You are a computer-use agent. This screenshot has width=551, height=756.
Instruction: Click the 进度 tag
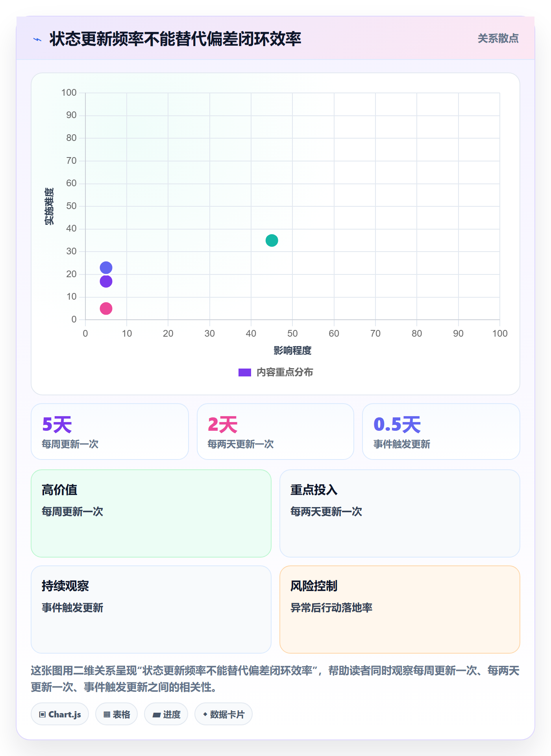click(166, 714)
